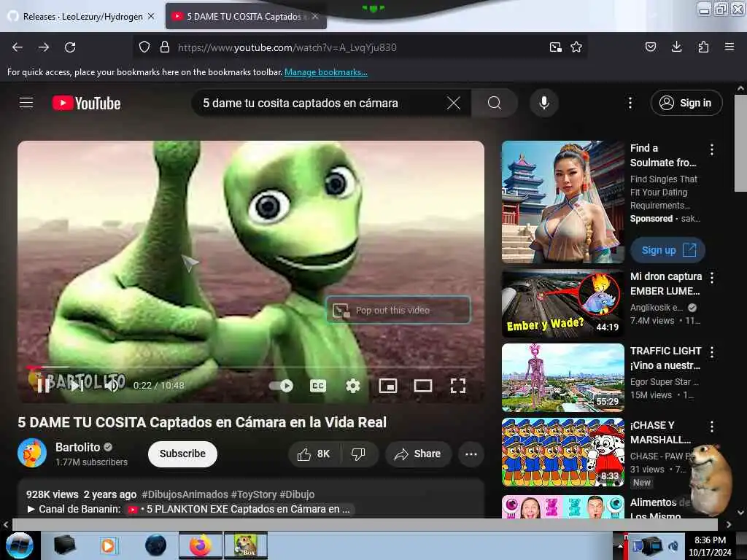Toggle the autoplay switch
Image resolution: width=747 pixels, height=560 pixels.
[x=281, y=386]
